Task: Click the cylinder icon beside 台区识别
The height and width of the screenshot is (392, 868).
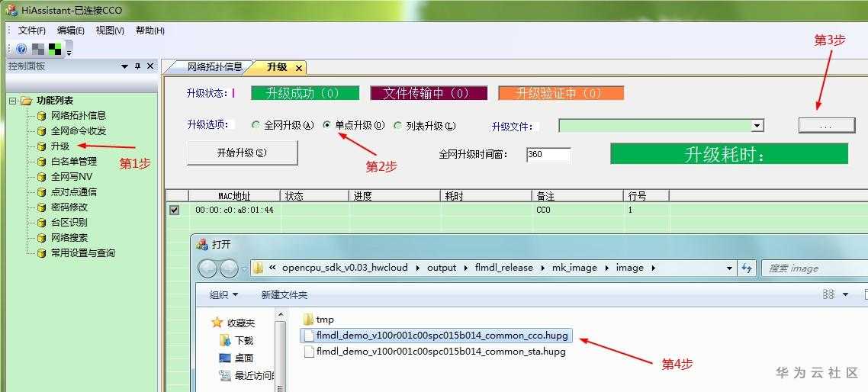Action: 41,223
